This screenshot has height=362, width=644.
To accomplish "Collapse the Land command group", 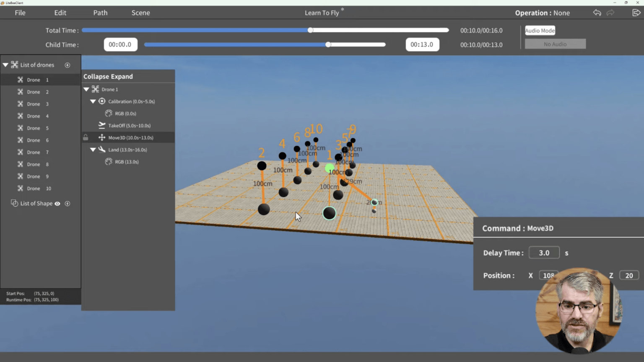I will (x=93, y=150).
